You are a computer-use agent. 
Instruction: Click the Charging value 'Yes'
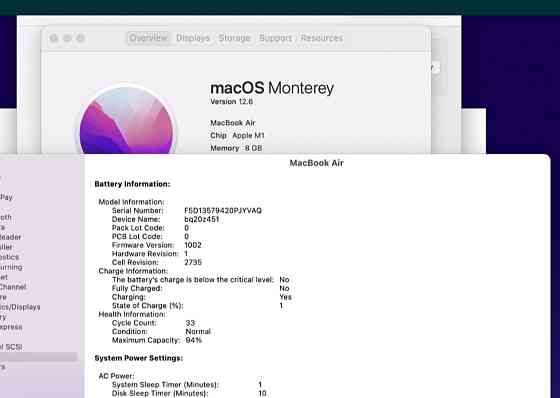pyautogui.click(x=285, y=297)
